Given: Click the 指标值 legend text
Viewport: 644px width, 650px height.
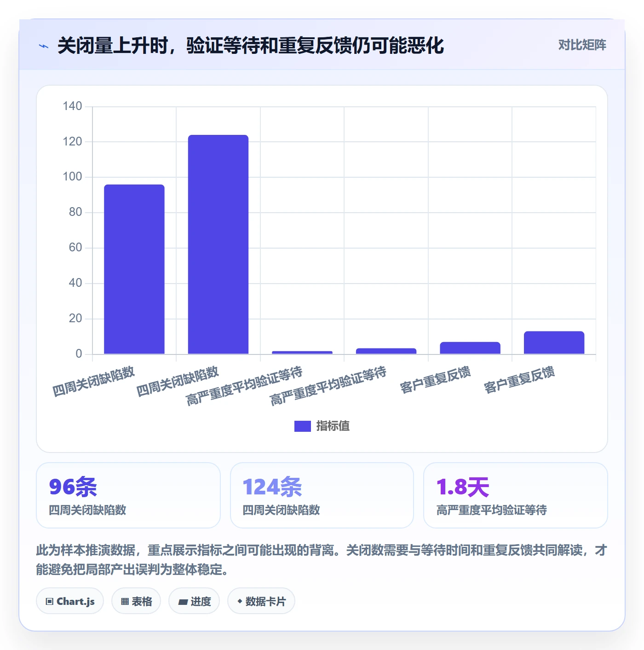Looking at the screenshot, I should [x=333, y=426].
